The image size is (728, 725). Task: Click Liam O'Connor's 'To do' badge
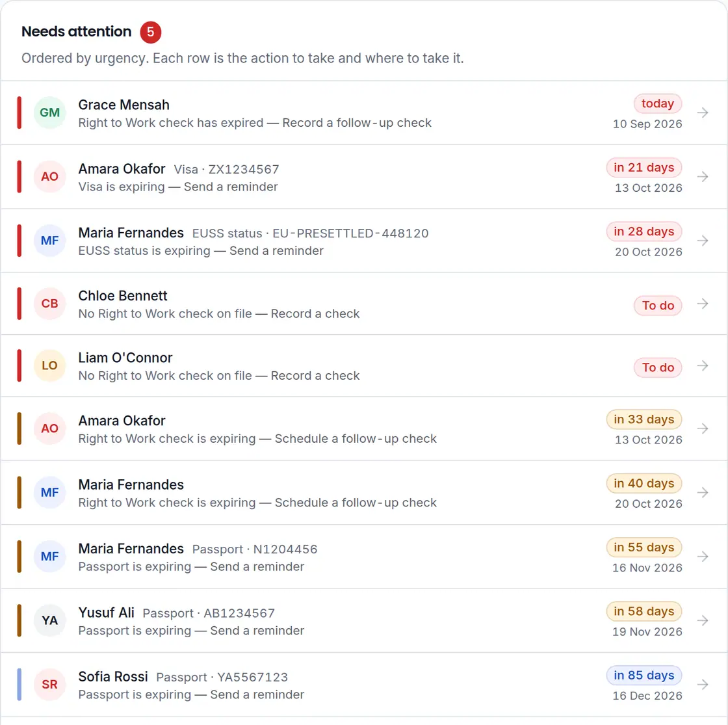click(x=657, y=367)
